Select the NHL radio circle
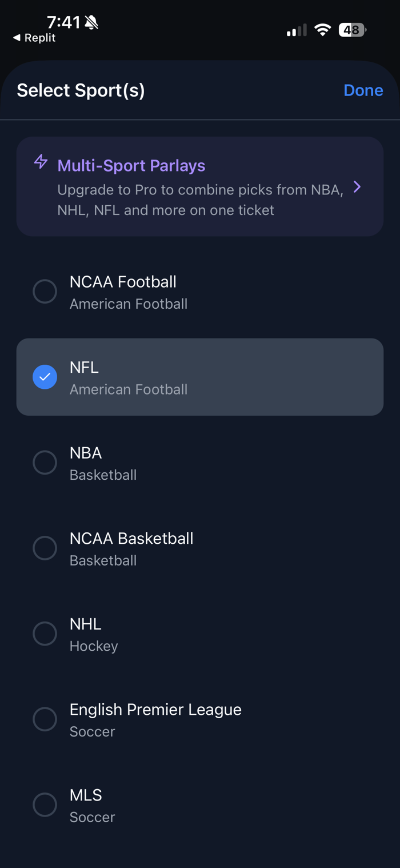The height and width of the screenshot is (868, 400). [45, 634]
